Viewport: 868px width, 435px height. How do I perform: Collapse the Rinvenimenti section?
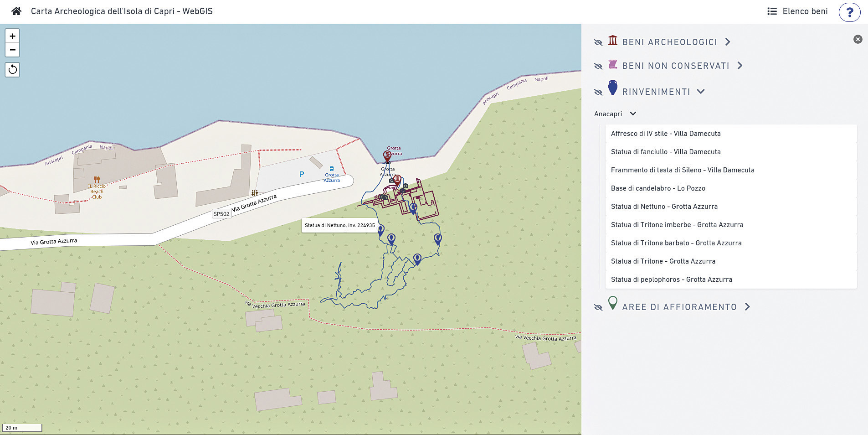pyautogui.click(x=701, y=92)
